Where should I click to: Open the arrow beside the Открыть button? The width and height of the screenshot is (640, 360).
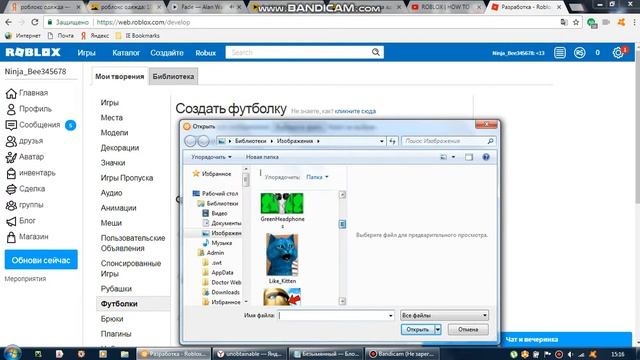click(x=438, y=329)
